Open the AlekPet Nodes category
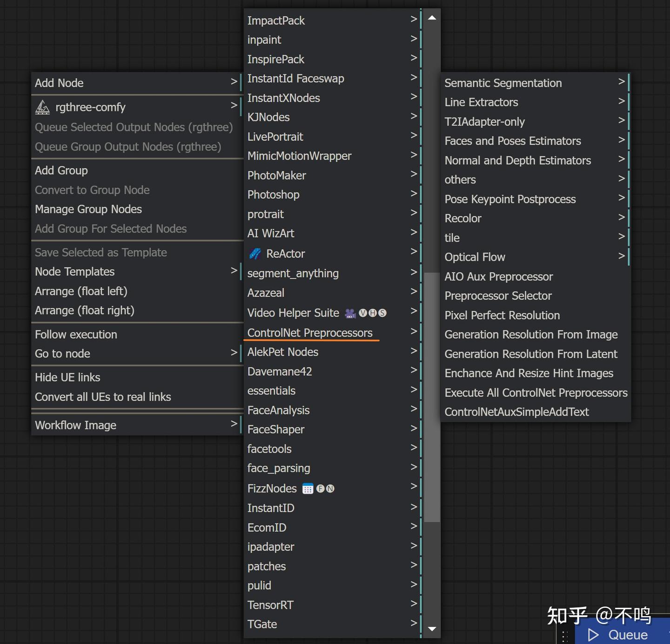This screenshot has height=644, width=670. [x=333, y=352]
